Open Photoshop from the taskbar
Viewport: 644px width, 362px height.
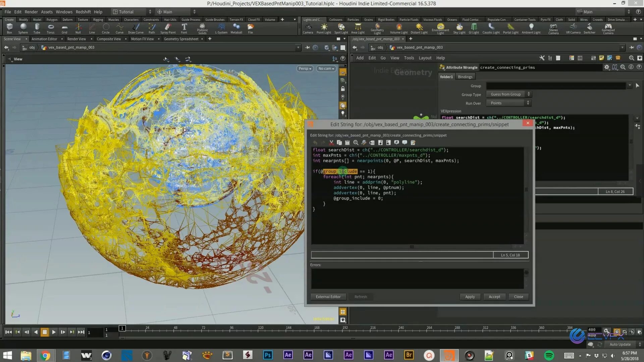coord(268,355)
